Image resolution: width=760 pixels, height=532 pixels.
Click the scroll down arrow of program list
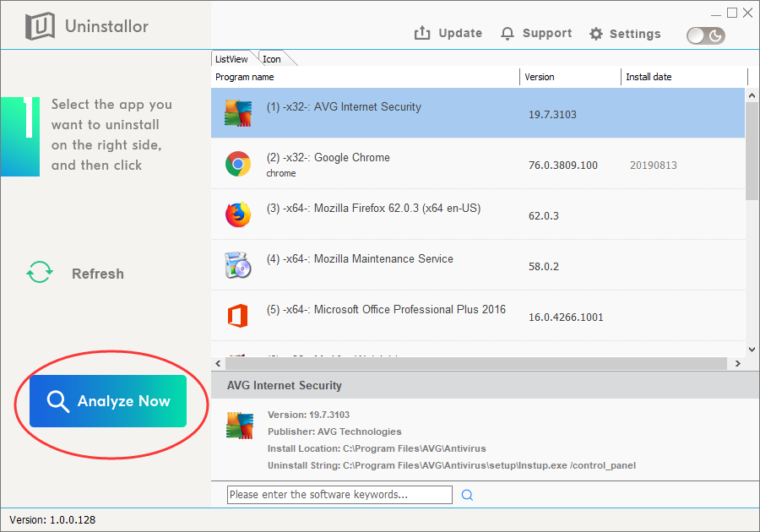[752, 349]
